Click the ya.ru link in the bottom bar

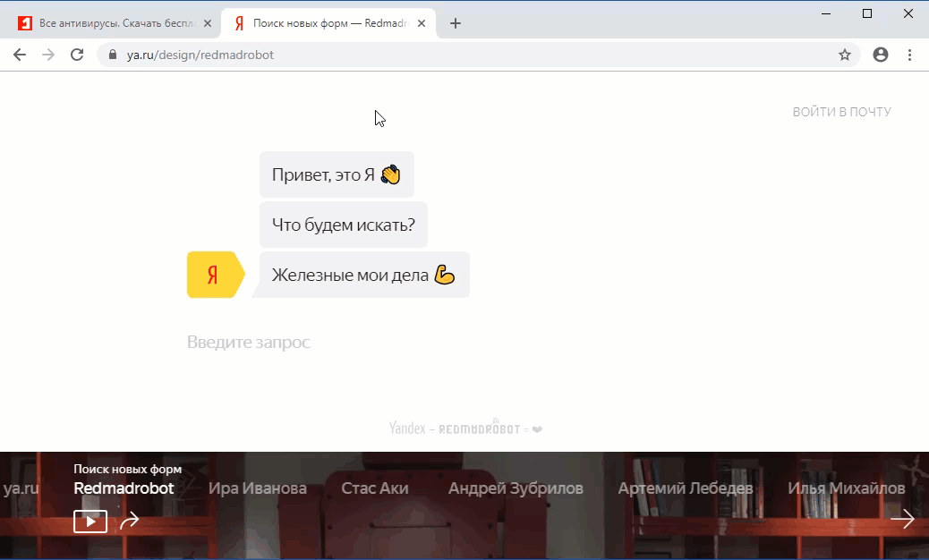tap(22, 488)
